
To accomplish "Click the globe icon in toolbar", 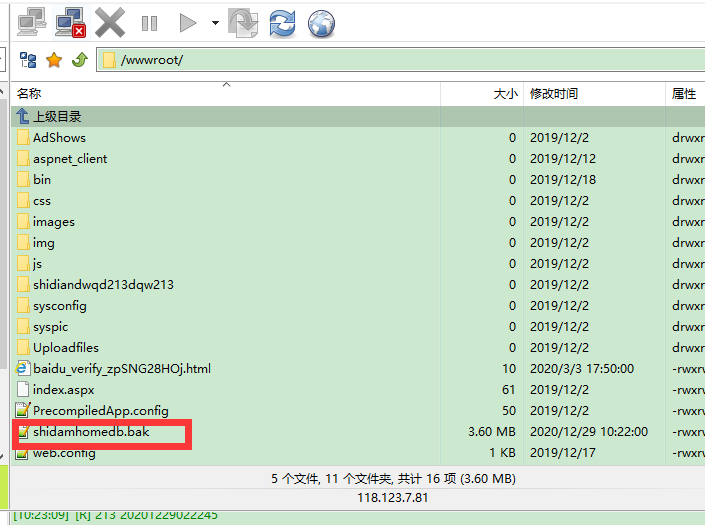I will (x=321, y=22).
